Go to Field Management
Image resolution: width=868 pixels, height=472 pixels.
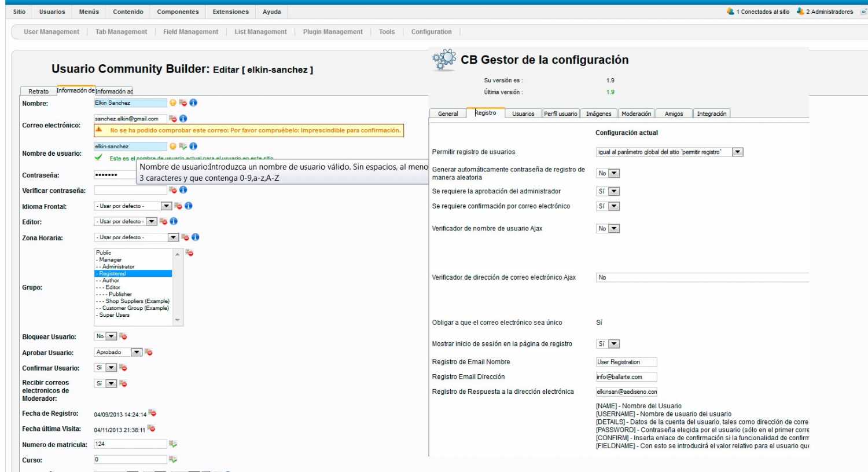pos(191,32)
